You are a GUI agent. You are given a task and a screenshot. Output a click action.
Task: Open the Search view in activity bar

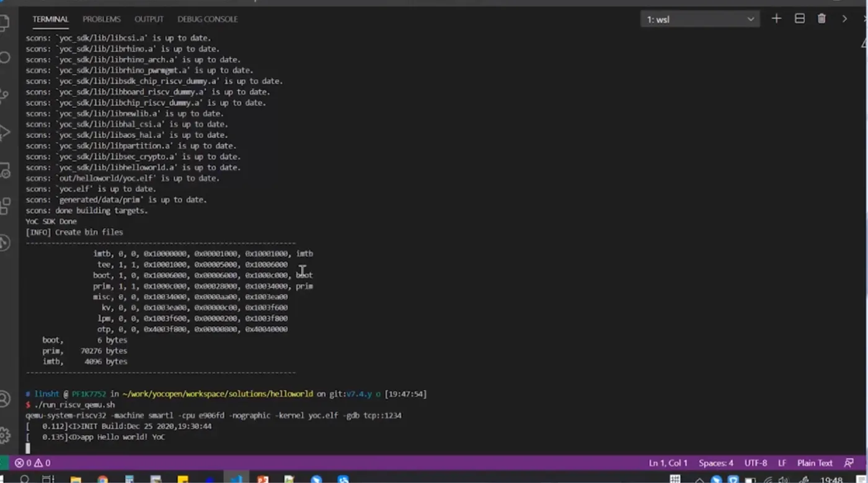[x=4, y=58]
